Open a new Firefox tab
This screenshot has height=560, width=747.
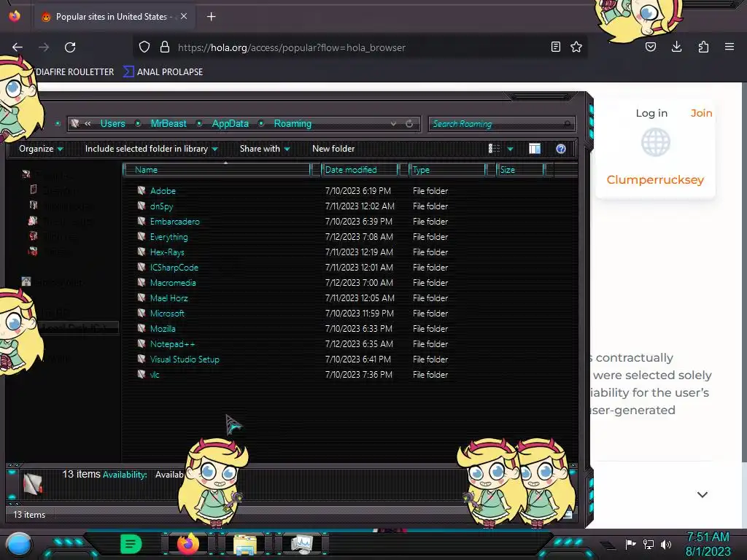(211, 17)
